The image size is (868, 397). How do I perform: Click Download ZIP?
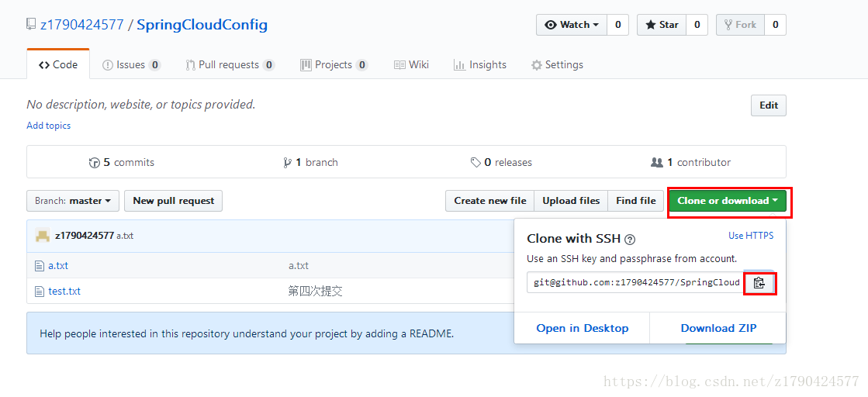coord(718,328)
